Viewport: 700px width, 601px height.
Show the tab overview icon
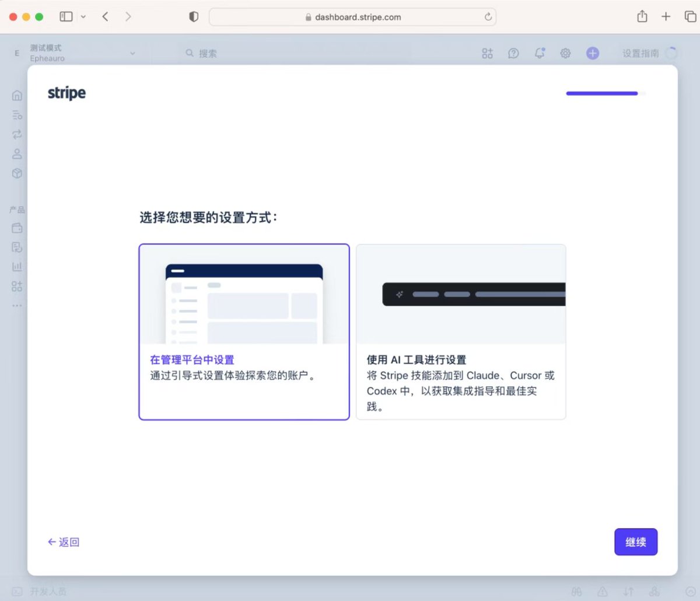690,17
